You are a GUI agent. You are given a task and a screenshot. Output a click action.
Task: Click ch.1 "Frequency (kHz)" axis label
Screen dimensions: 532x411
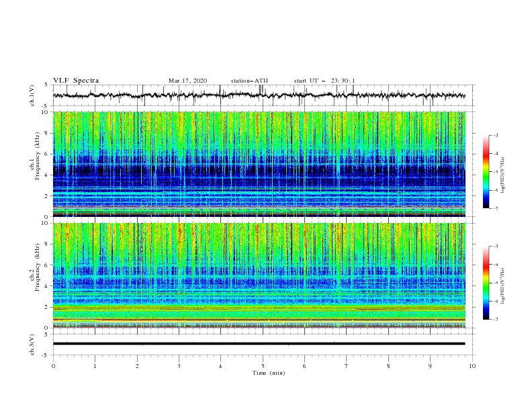tap(38, 156)
